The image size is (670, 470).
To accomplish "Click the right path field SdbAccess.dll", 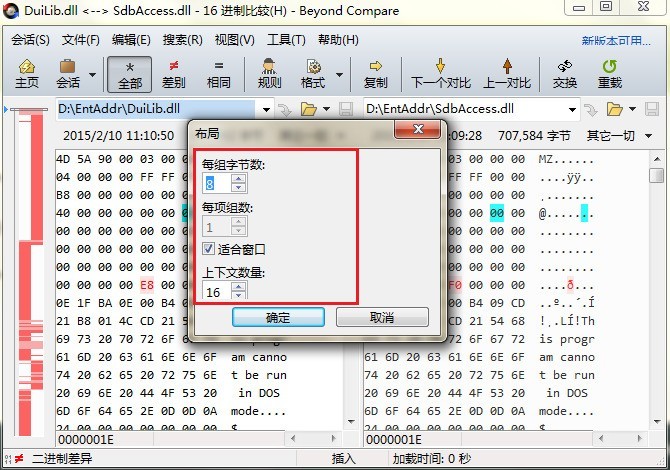I will (466, 109).
